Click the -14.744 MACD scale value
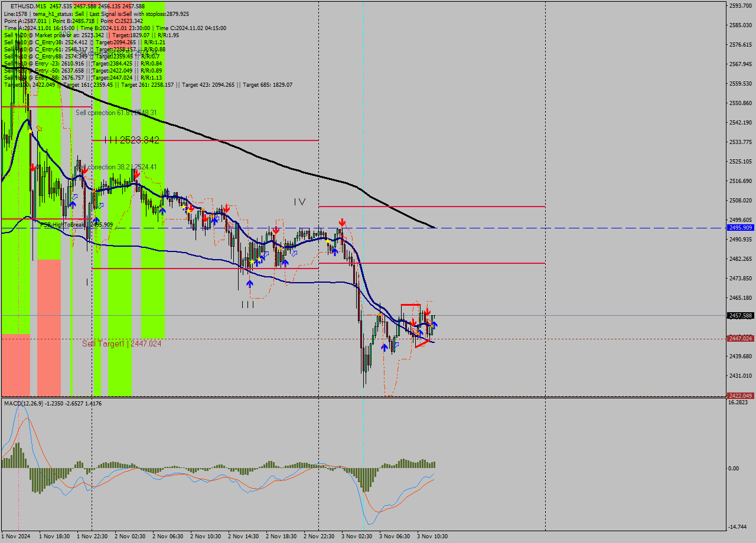Image resolution: width=756 pixels, height=543 pixels. coord(738,527)
